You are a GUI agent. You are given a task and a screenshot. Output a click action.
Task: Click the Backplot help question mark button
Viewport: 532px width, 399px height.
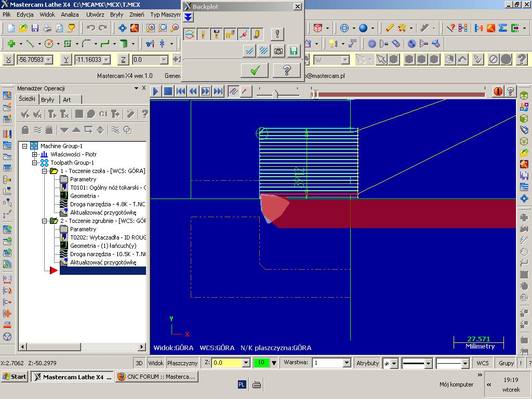[287, 70]
